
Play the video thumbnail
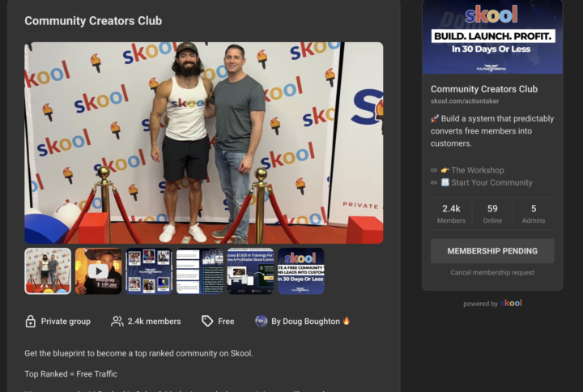coord(98,271)
